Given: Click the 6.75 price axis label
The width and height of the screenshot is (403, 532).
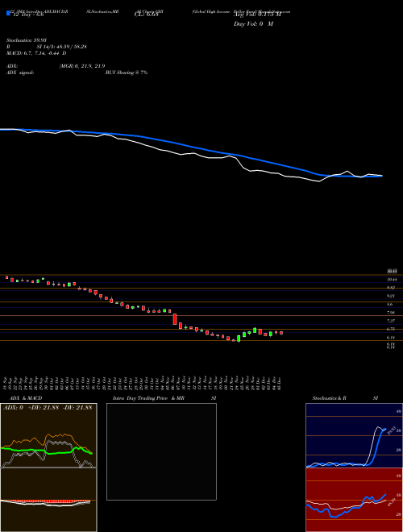Looking at the screenshot, I should point(391,329).
